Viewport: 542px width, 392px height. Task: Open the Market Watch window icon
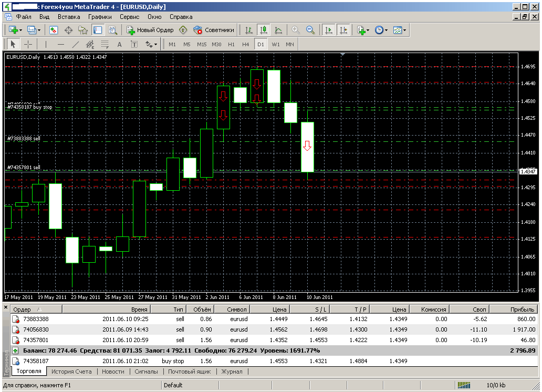point(54,30)
